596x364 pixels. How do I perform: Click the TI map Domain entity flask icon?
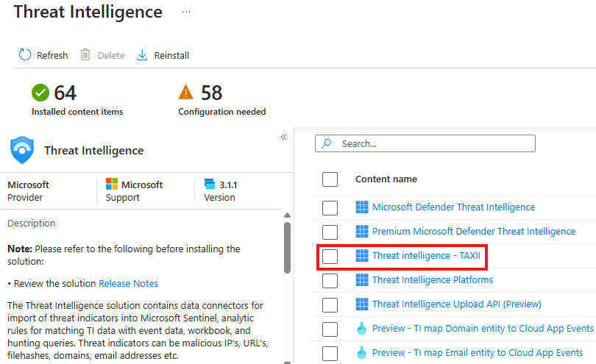(361, 329)
